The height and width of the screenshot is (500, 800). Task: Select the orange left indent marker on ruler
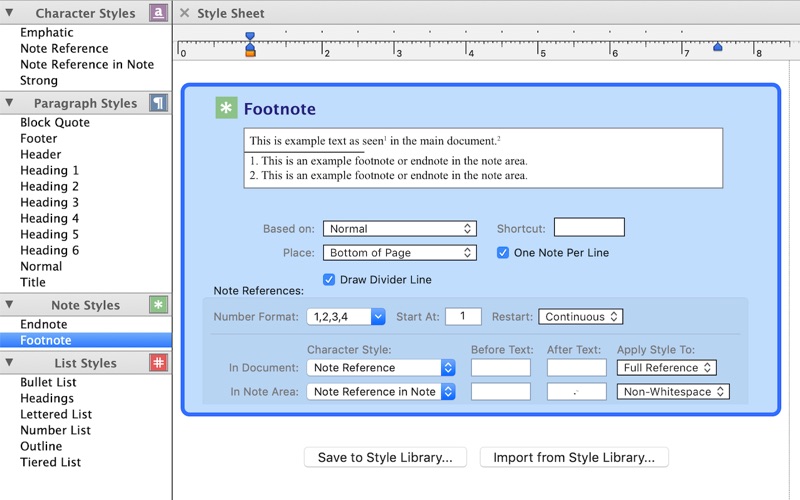click(x=250, y=51)
